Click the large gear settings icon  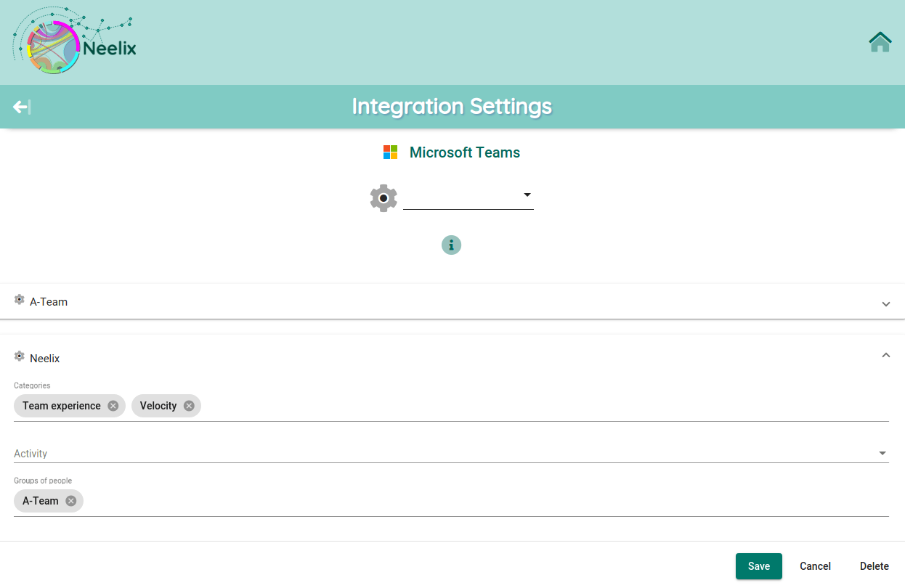tap(383, 198)
